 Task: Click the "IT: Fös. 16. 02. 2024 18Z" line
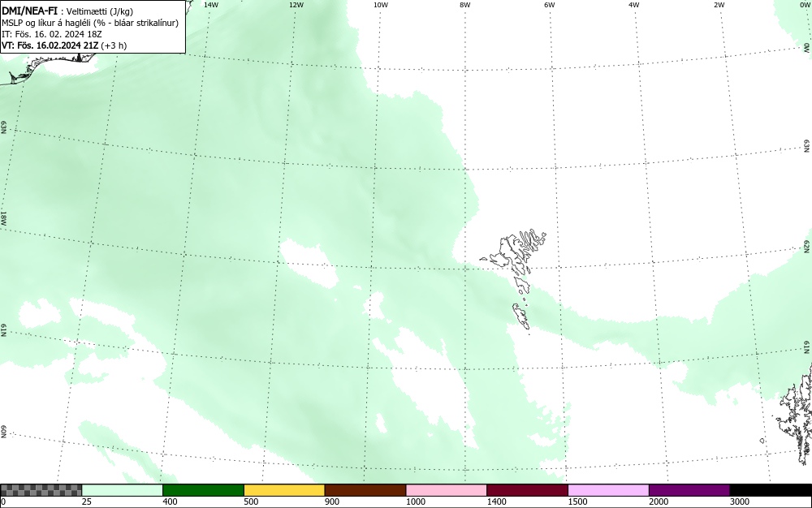(x=52, y=34)
